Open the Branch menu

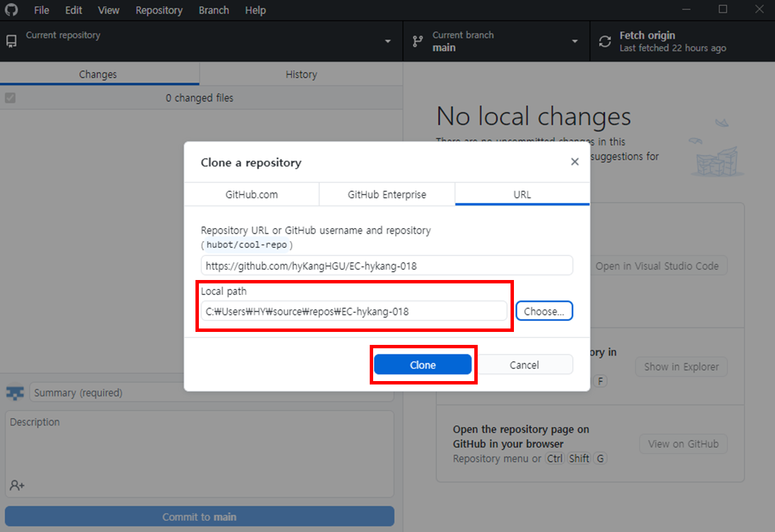tap(214, 10)
